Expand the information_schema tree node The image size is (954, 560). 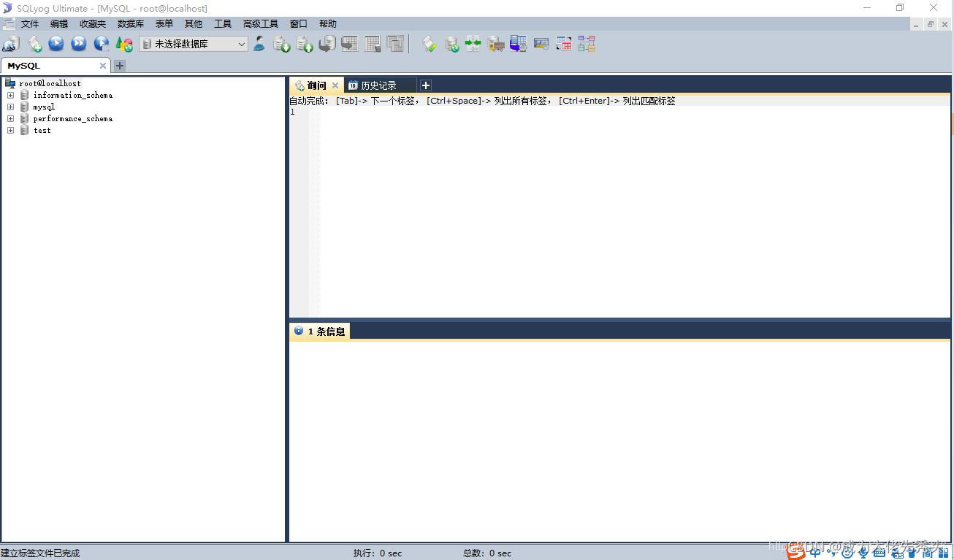coord(10,95)
